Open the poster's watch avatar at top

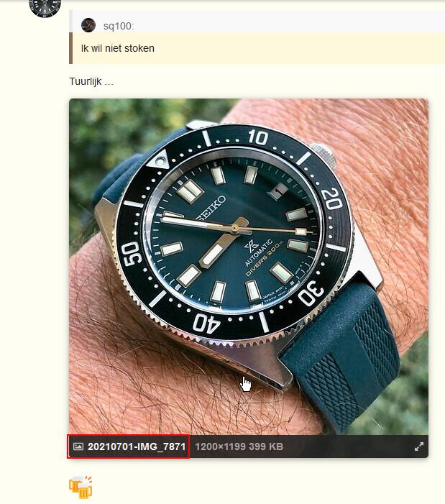45,7
